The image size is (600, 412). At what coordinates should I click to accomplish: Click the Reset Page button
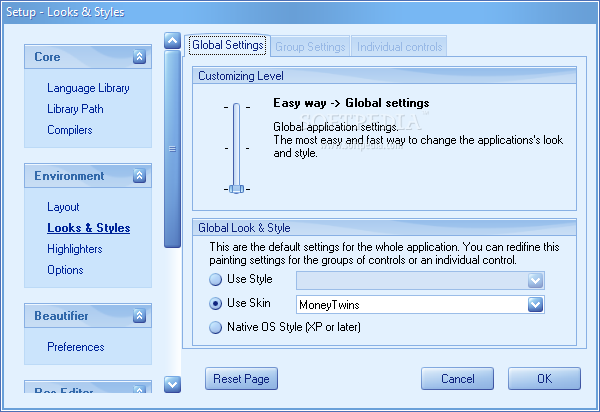click(x=241, y=379)
